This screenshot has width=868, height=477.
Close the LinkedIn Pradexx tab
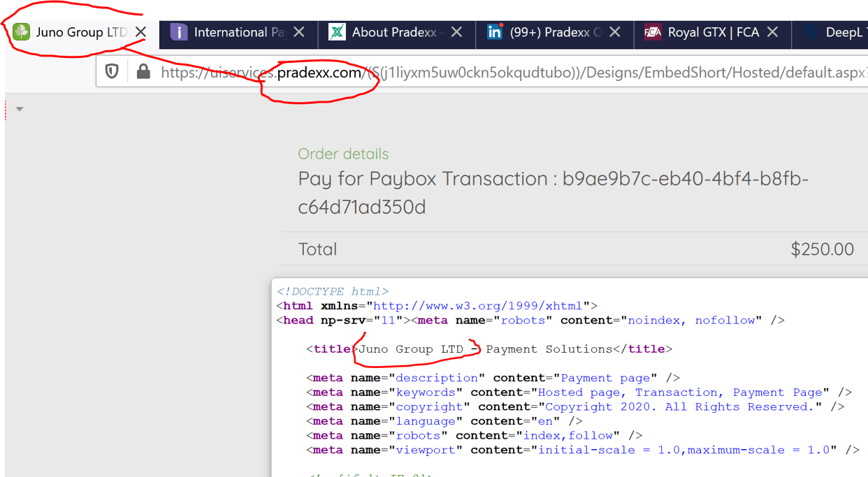[x=615, y=32]
